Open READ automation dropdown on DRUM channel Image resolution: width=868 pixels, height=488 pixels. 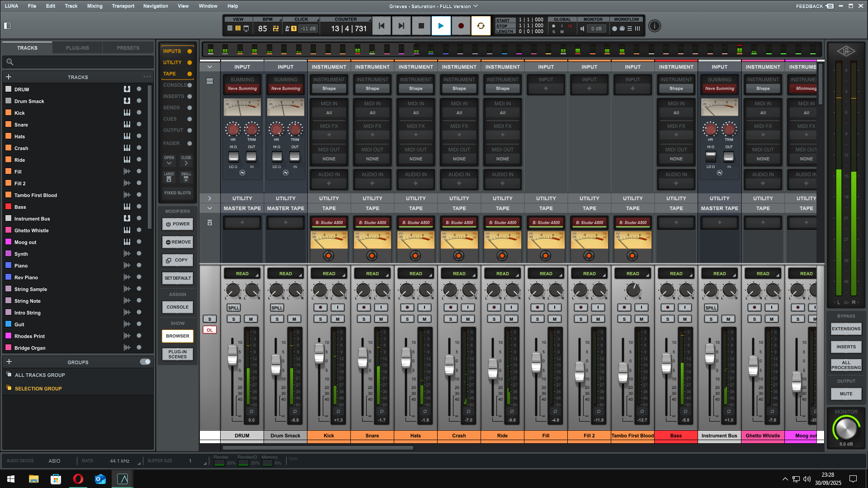coord(242,274)
